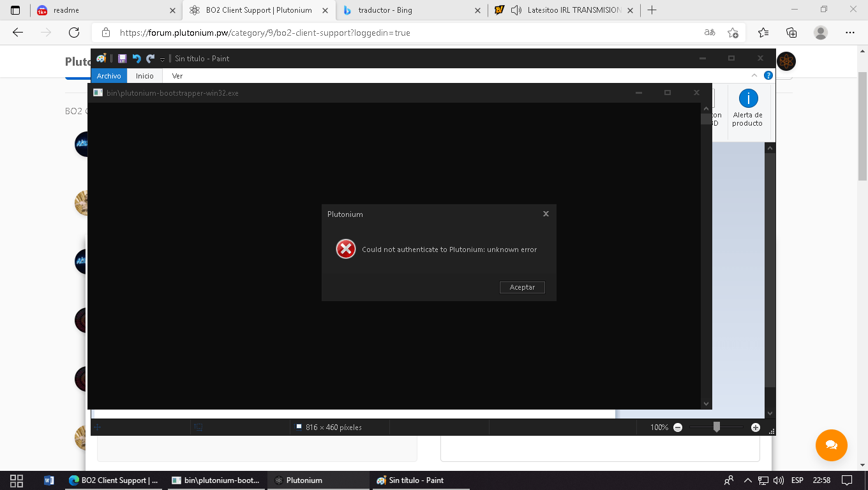Go back using the browser back arrow
The image size is (868, 490).
click(18, 33)
